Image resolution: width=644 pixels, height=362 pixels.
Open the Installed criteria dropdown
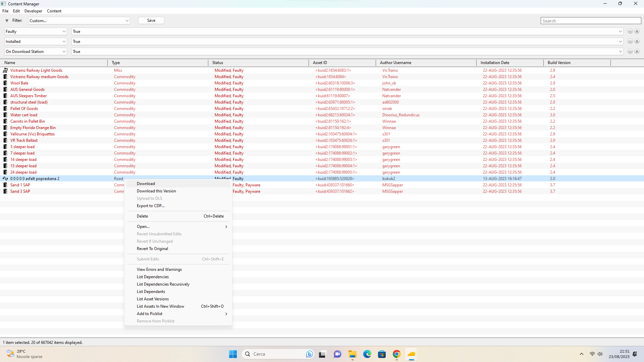pos(36,42)
